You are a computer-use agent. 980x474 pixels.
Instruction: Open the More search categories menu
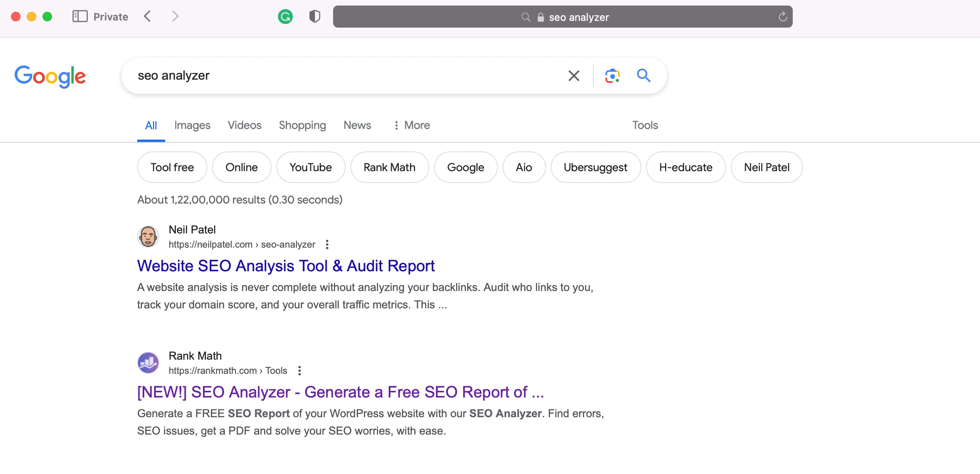pyautogui.click(x=411, y=125)
